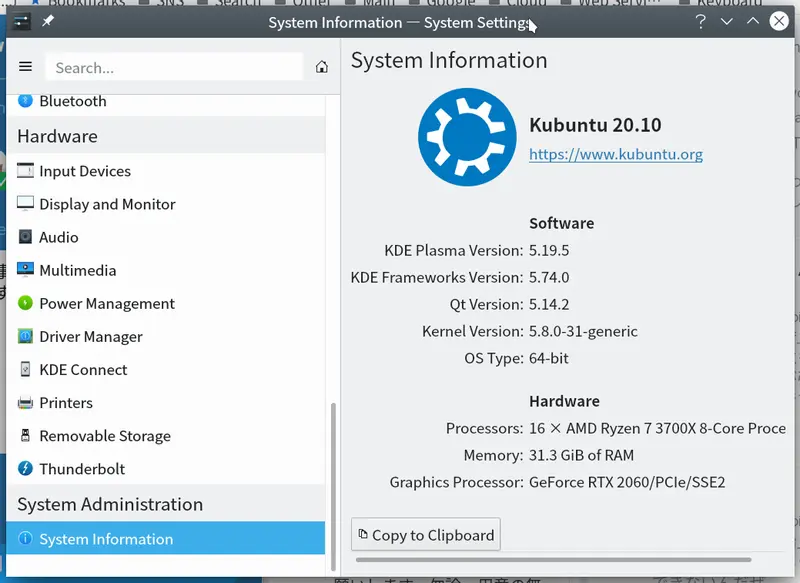Image resolution: width=800 pixels, height=583 pixels.
Task: Click the Removable Storage USB icon
Action: pyautogui.click(x=25, y=435)
